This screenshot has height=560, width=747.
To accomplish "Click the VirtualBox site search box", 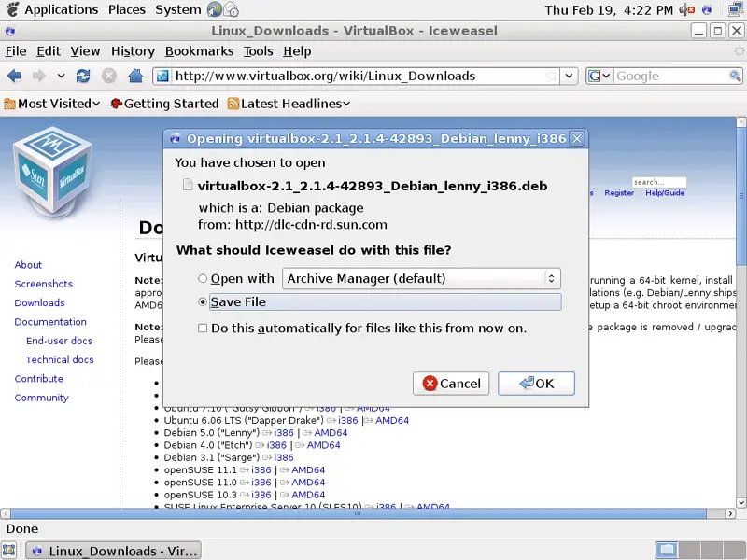I will point(659,182).
